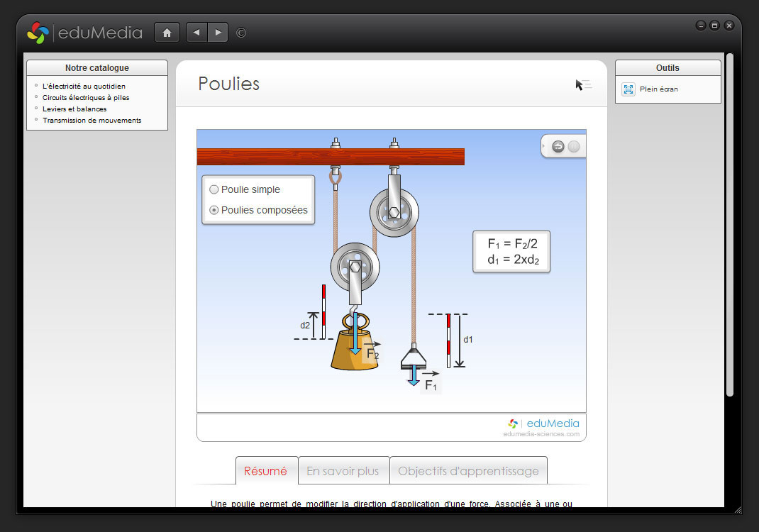This screenshot has width=759, height=532.
Task: Go back with the left arrow button
Action: click(x=196, y=33)
